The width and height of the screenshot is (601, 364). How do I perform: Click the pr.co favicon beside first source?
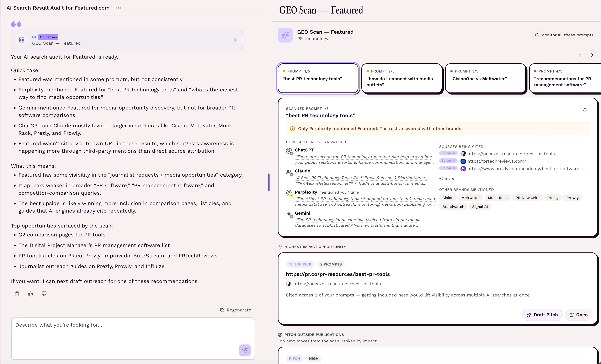[463, 154]
